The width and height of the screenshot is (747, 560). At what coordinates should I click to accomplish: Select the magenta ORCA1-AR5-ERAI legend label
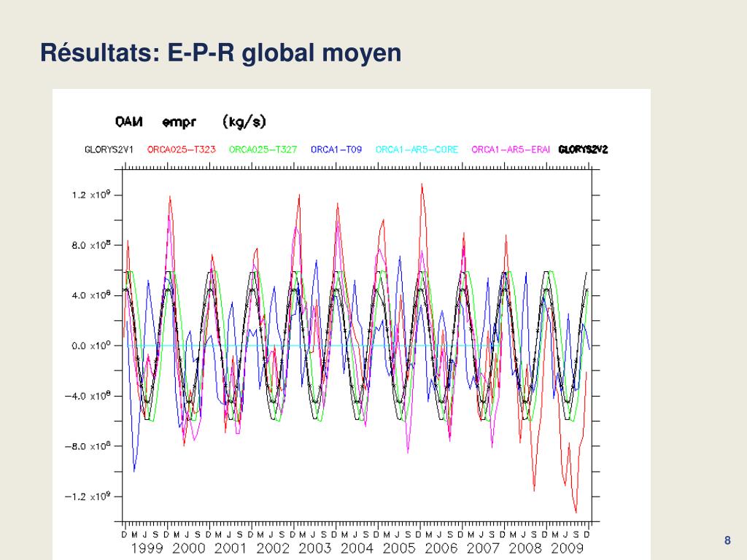pos(511,149)
